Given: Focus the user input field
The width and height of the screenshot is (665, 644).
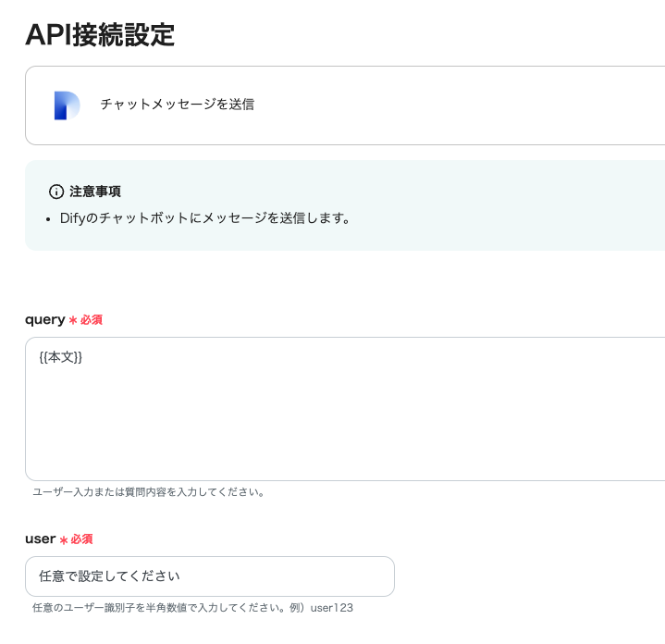Looking at the screenshot, I should coord(210,576).
